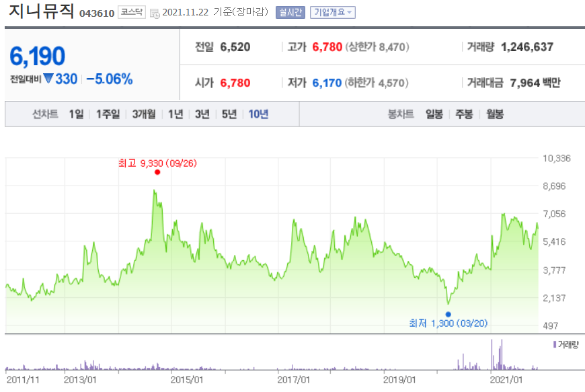Click the stock code 043610

pyautogui.click(x=97, y=13)
